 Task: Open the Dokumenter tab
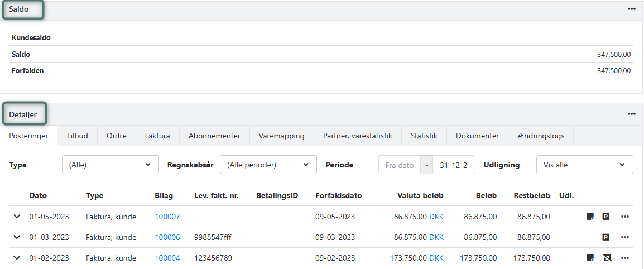coord(477,136)
